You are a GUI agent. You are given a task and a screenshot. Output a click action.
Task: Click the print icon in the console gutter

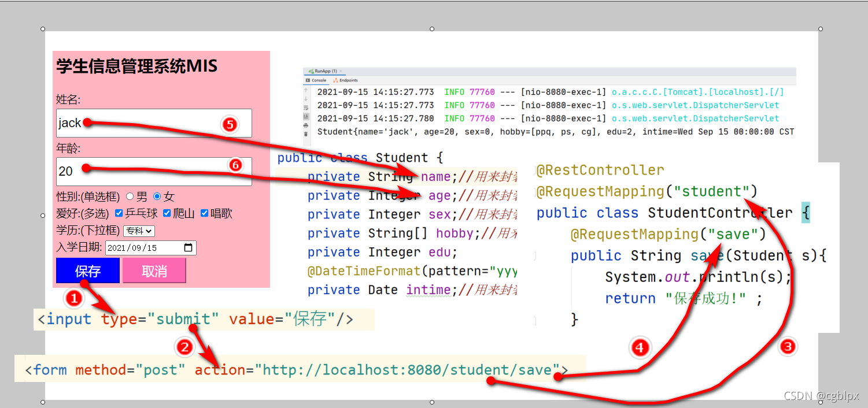306,125
